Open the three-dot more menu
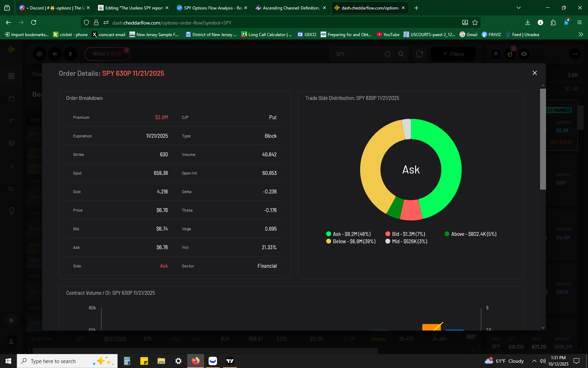This screenshot has width=588, height=368. point(575,54)
